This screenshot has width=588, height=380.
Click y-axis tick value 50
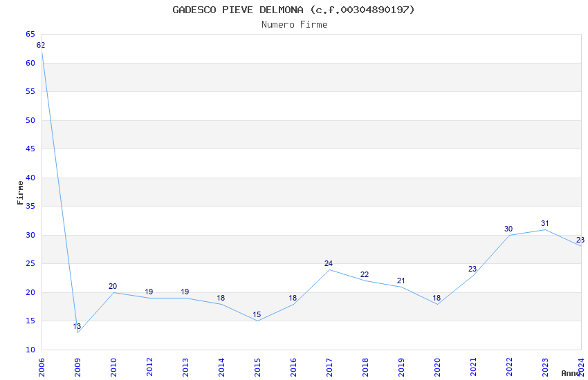[x=30, y=120]
